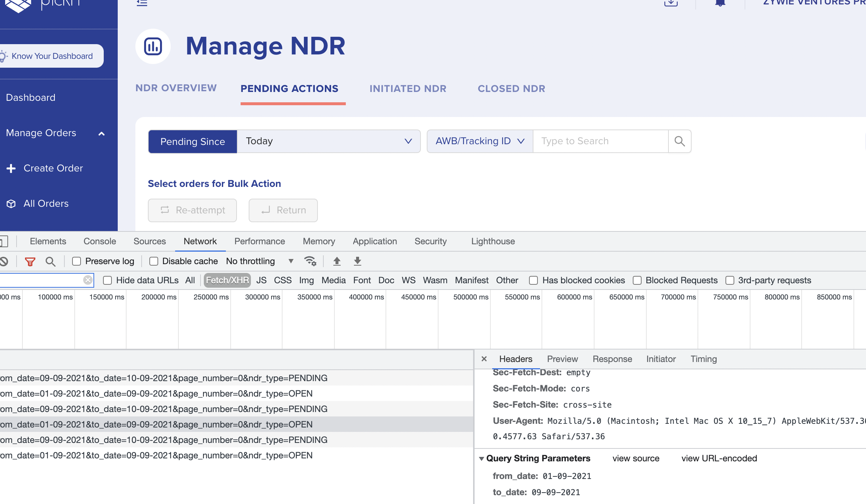Open the No throttling dropdown
The image size is (866, 504).
(260, 261)
